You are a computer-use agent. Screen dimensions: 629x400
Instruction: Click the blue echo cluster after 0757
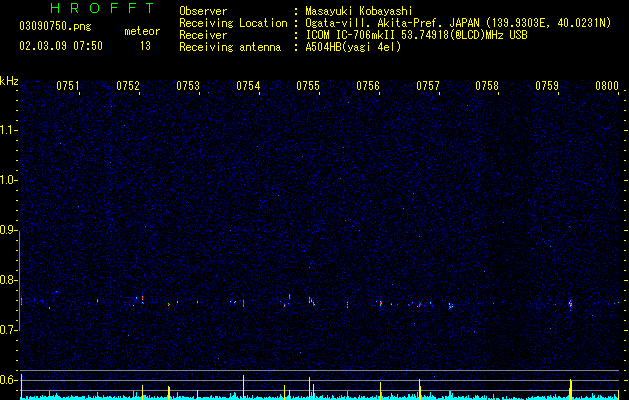click(x=450, y=306)
